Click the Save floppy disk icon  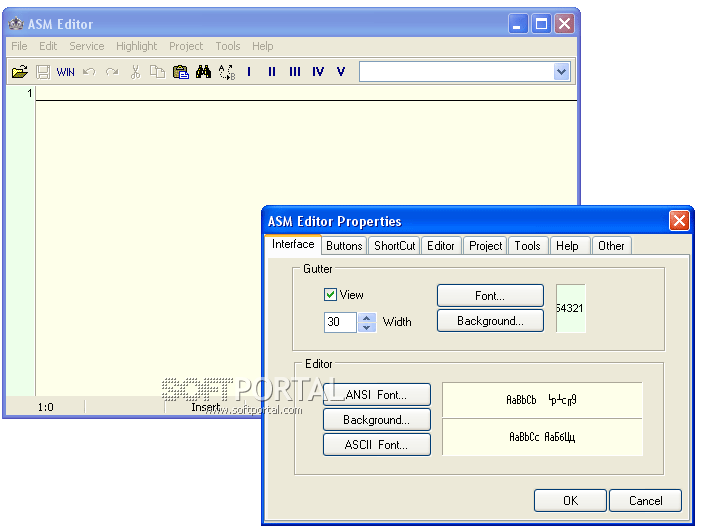tap(42, 72)
